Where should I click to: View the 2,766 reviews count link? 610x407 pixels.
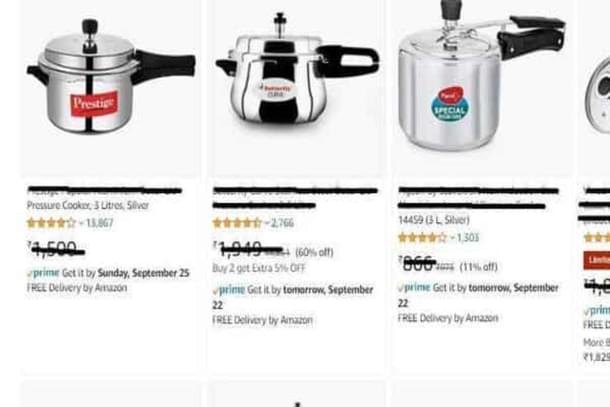tap(282, 223)
